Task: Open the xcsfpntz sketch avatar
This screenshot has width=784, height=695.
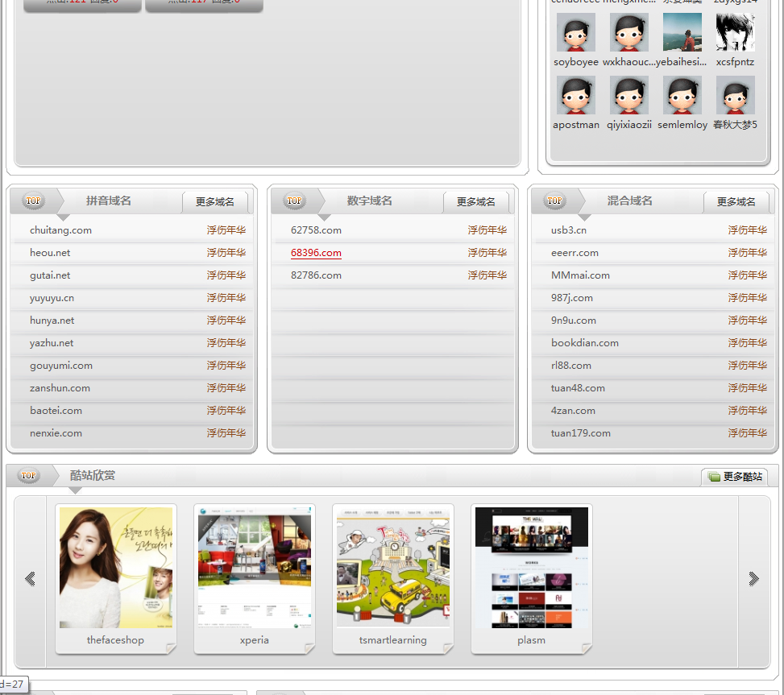Action: pos(735,32)
